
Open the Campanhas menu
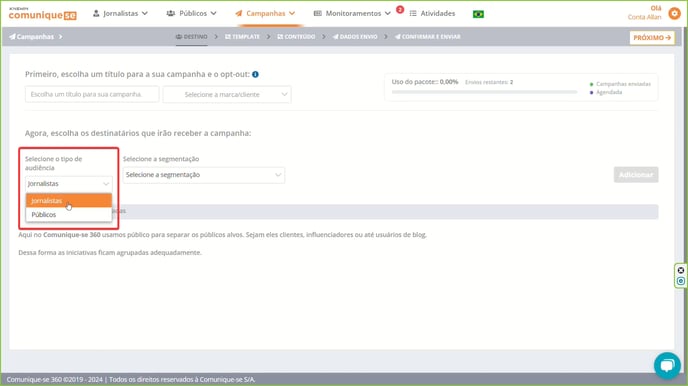point(265,14)
